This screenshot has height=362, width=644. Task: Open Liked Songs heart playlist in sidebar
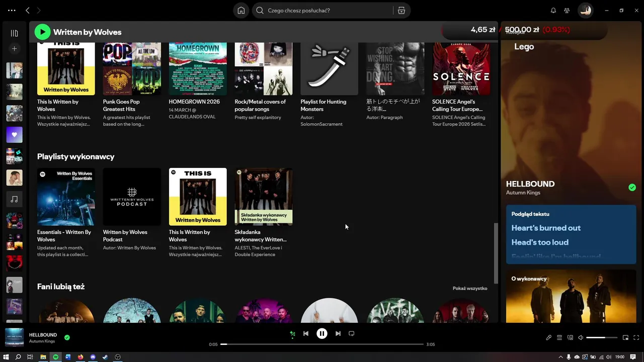[14, 135]
